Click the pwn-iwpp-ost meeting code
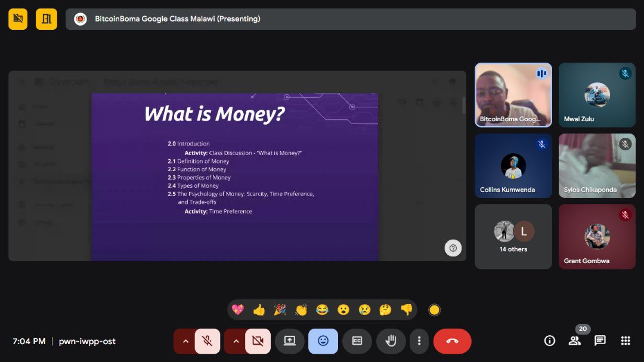This screenshot has height=362, width=644. (x=87, y=342)
